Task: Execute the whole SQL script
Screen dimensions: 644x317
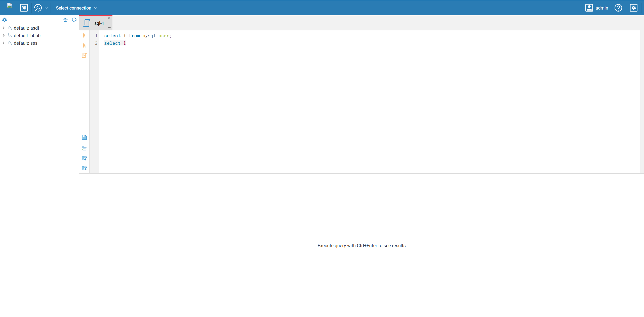Action: [84, 55]
